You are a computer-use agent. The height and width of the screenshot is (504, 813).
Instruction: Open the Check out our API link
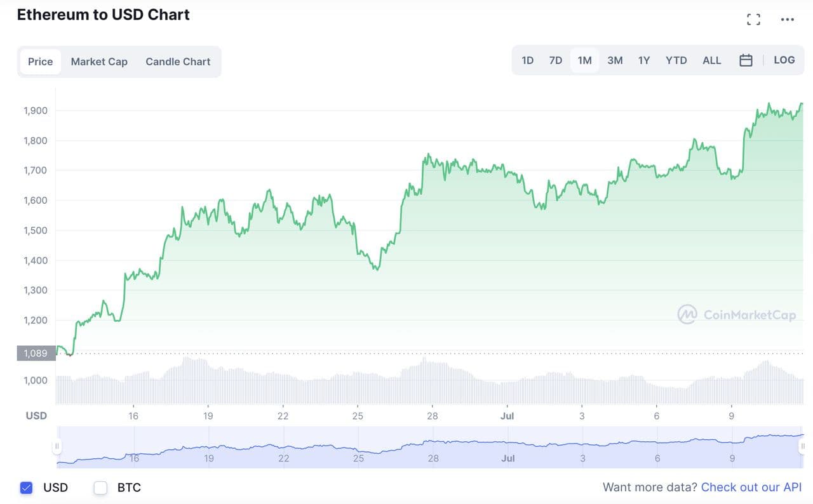751,487
